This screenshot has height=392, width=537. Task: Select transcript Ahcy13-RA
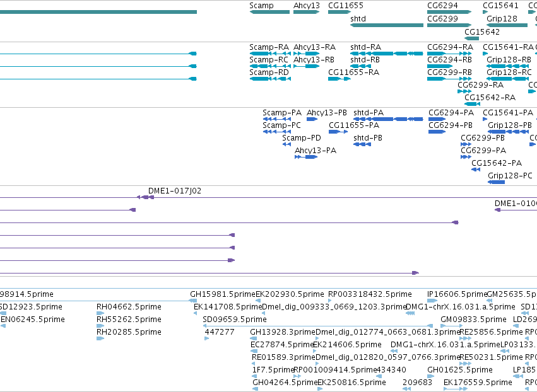pos(307,54)
